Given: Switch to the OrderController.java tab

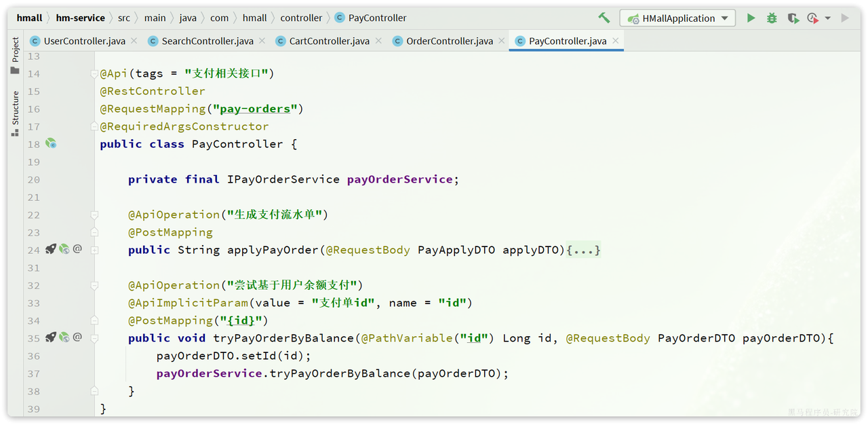Looking at the screenshot, I should click(x=450, y=41).
